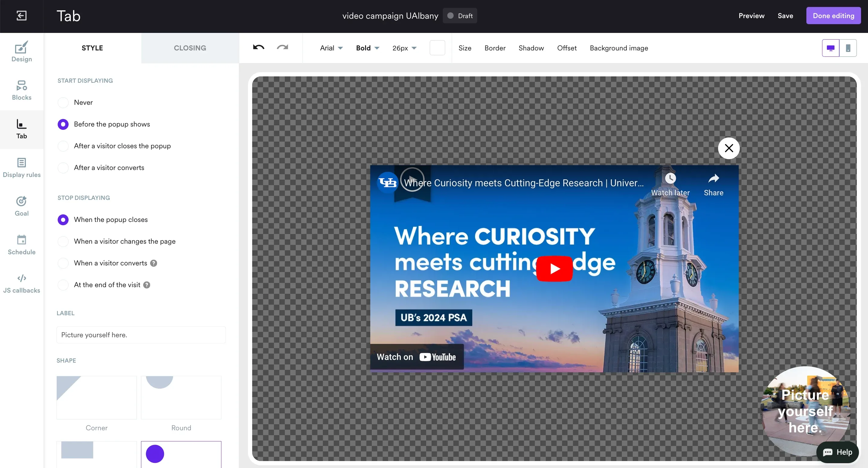Open the Border settings
This screenshot has height=468, width=868.
point(495,48)
